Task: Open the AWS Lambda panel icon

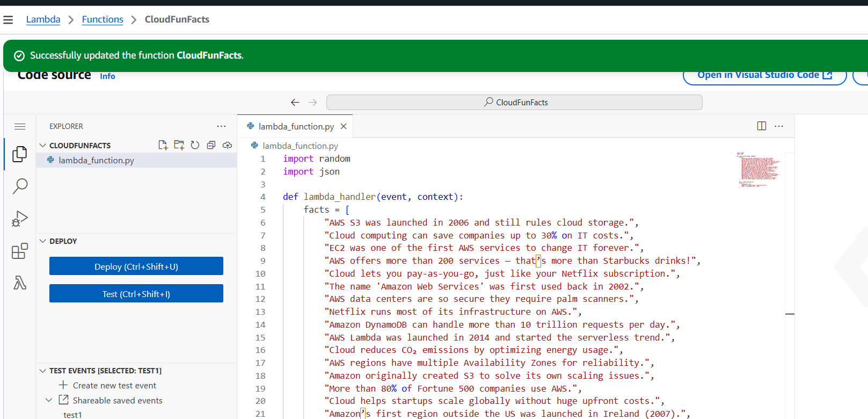Action: pos(20,283)
